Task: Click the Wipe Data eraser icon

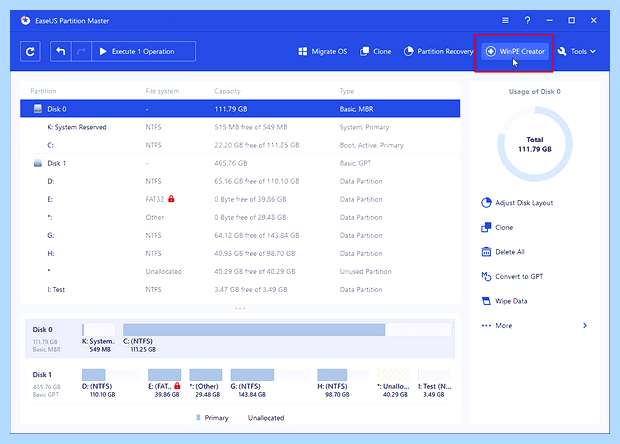Action: (486, 301)
